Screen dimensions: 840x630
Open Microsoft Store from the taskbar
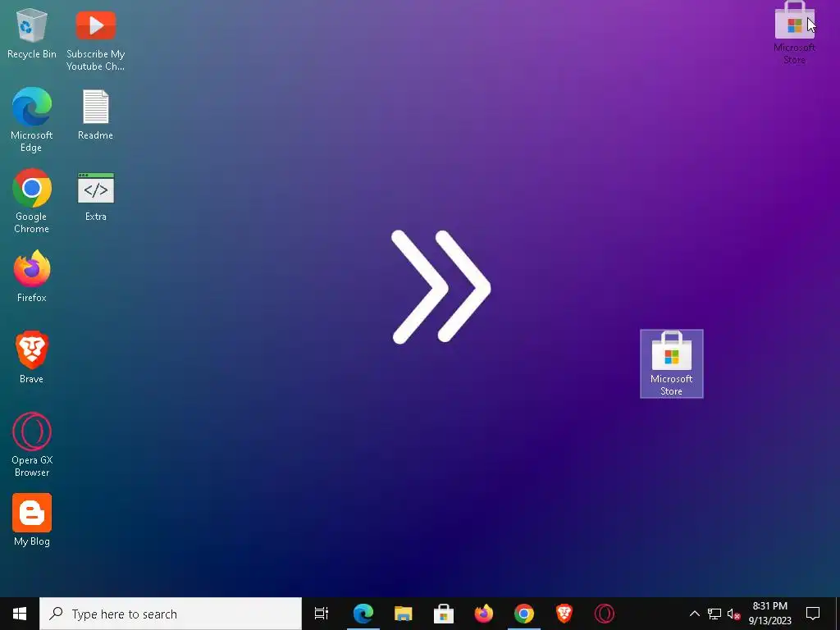pyautogui.click(x=444, y=614)
